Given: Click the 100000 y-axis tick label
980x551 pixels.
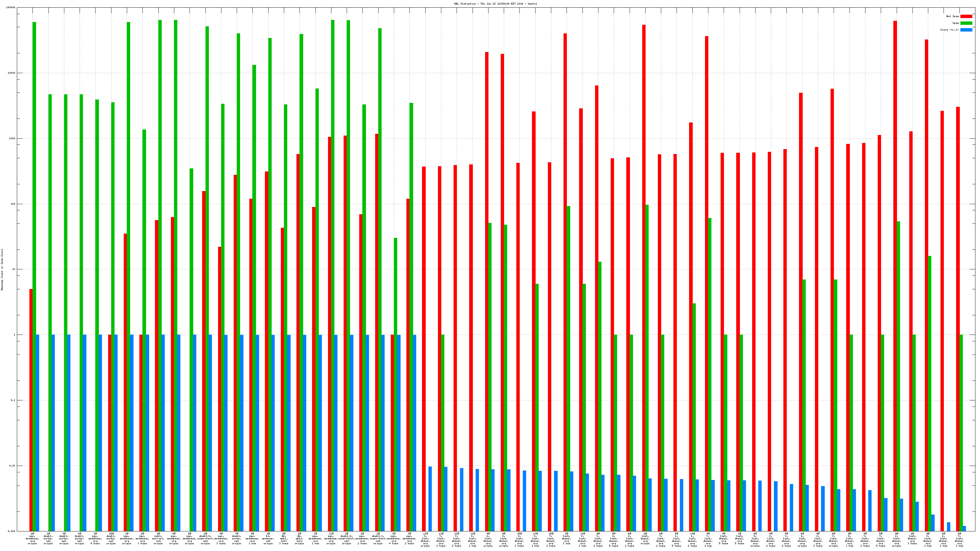Looking at the screenshot, I should click(x=11, y=8).
